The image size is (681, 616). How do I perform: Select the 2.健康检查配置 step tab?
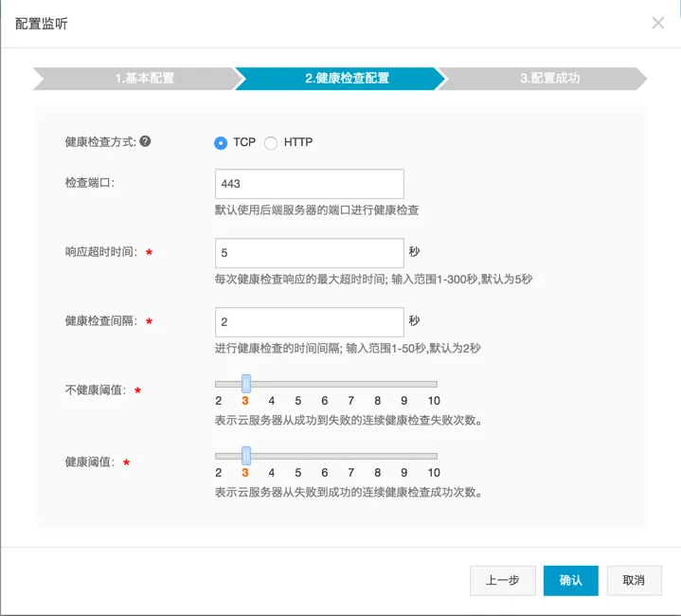(339, 79)
